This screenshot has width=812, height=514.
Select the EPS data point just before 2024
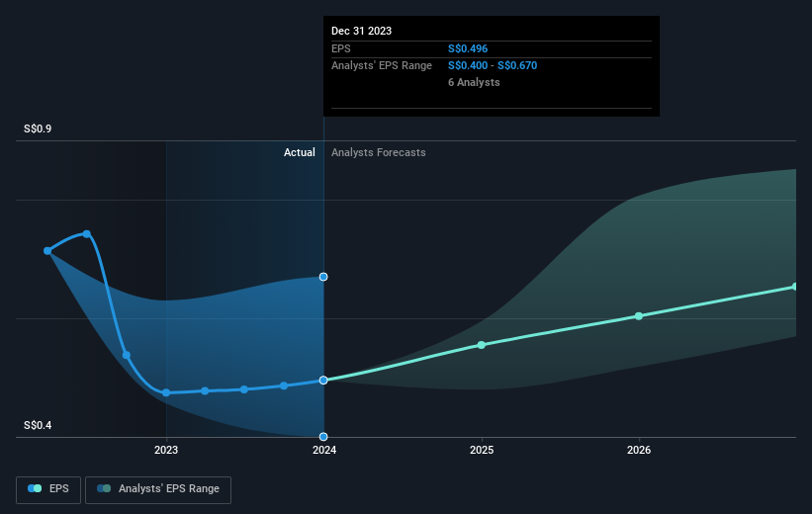click(284, 385)
